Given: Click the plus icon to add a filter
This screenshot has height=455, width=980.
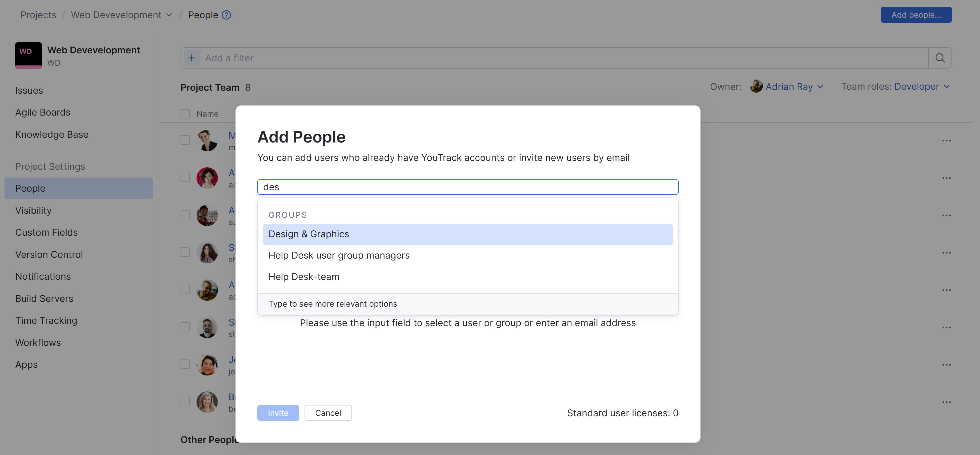Looking at the screenshot, I should pos(192,57).
